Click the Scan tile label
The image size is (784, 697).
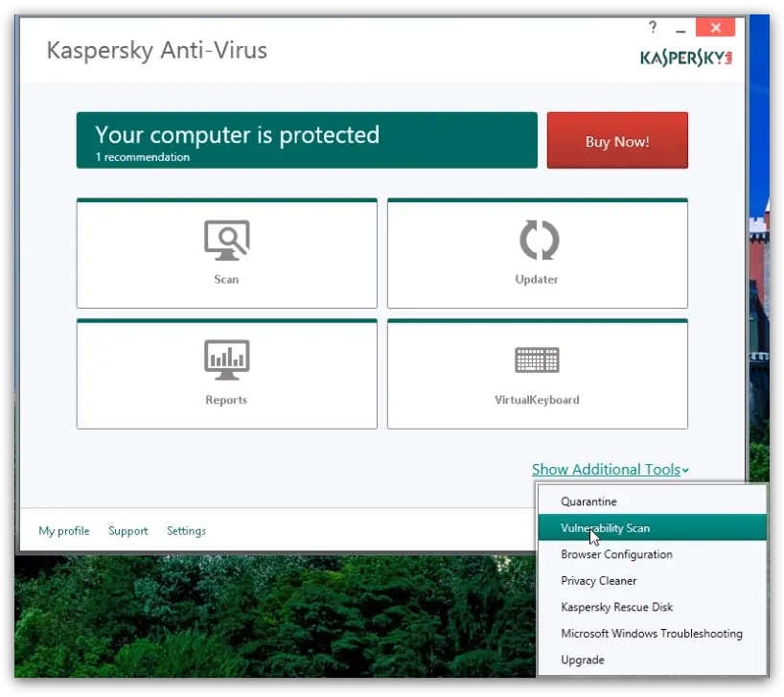[x=226, y=280]
